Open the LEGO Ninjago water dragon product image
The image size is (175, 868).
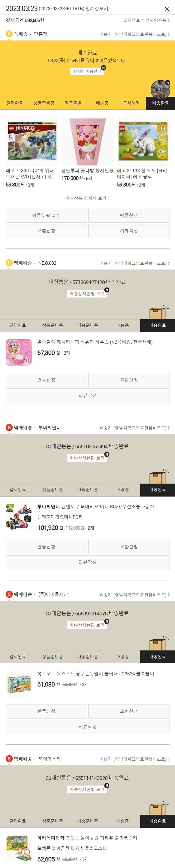32,141
